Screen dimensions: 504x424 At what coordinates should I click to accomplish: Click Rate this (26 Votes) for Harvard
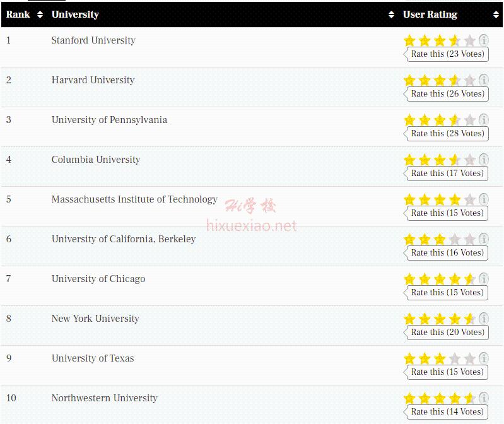pos(447,94)
